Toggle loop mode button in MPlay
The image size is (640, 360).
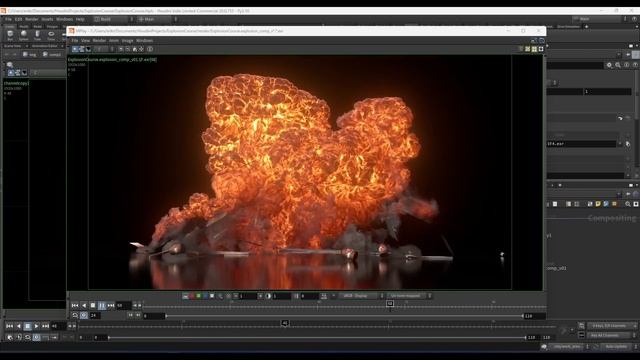tap(75, 316)
